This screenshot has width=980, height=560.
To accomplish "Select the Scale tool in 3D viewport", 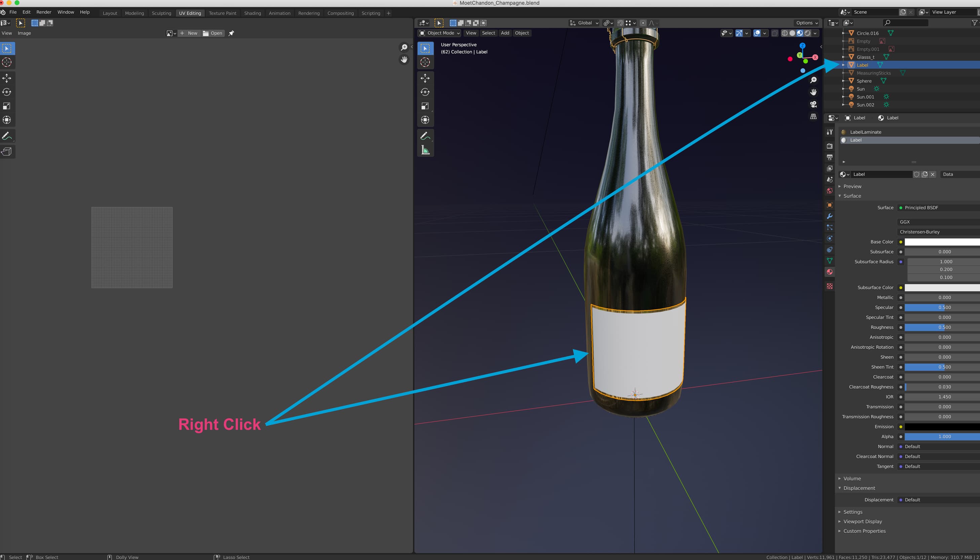I will pos(425,106).
